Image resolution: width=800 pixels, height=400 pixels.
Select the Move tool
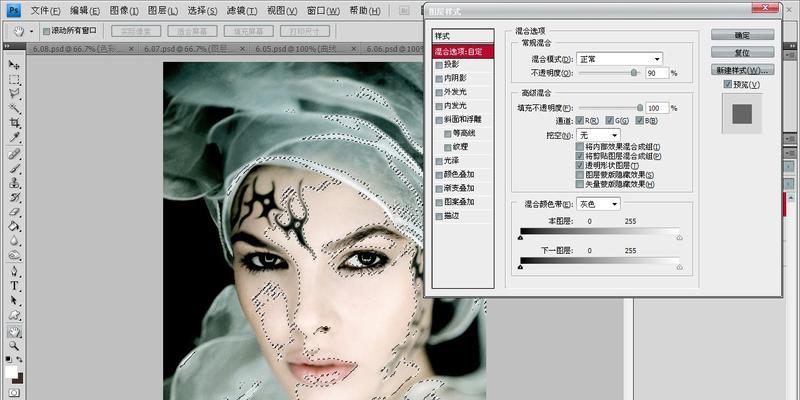pos(14,65)
